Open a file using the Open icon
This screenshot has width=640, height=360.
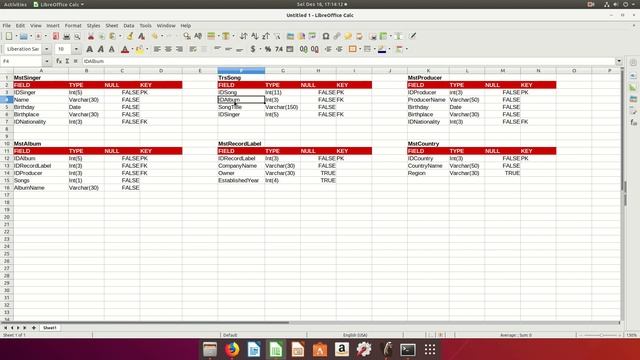point(24,36)
